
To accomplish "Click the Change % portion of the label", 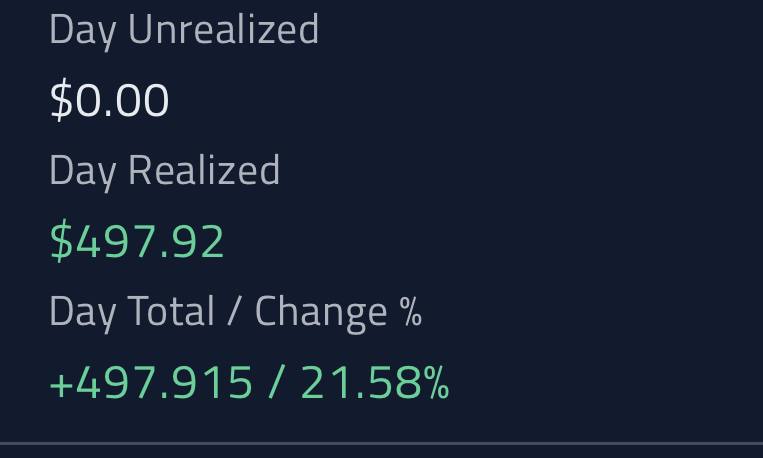I will coord(338,312).
